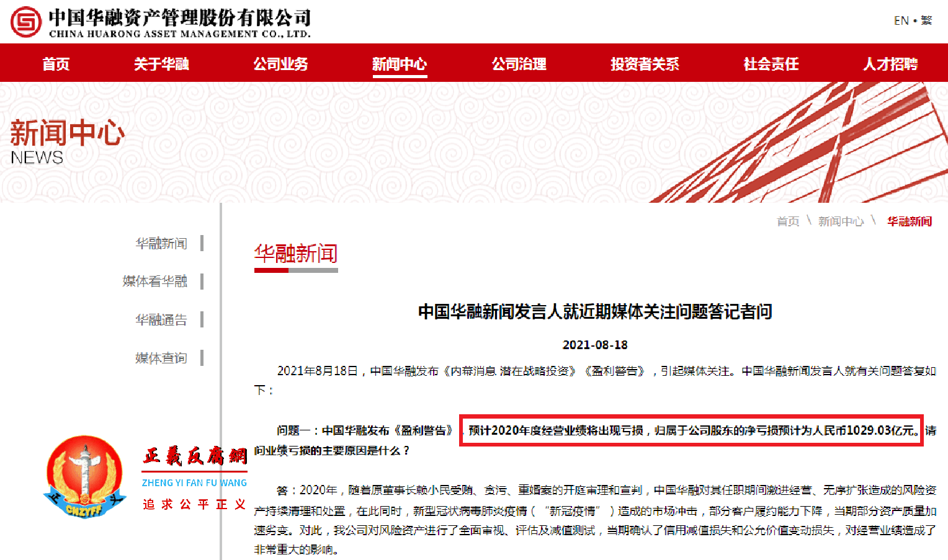
Task: Open 华融新闻 in the sidebar
Action: coord(161,243)
